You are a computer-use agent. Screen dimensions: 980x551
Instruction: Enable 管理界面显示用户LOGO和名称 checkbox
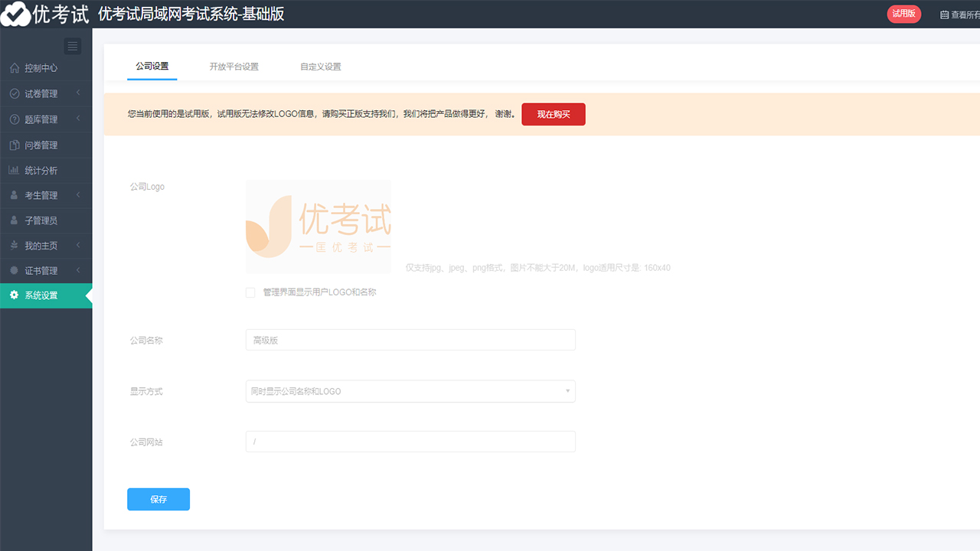coord(250,292)
